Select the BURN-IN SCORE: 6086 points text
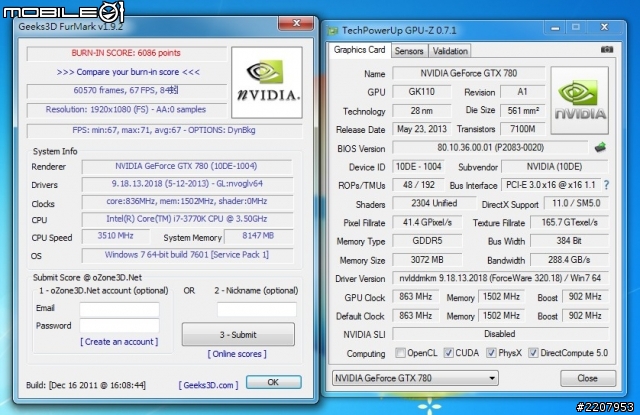This screenshot has height=415, width=640. (126, 53)
